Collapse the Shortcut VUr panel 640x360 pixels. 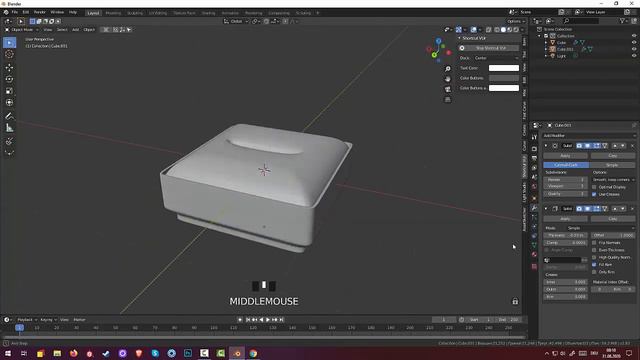click(459, 38)
